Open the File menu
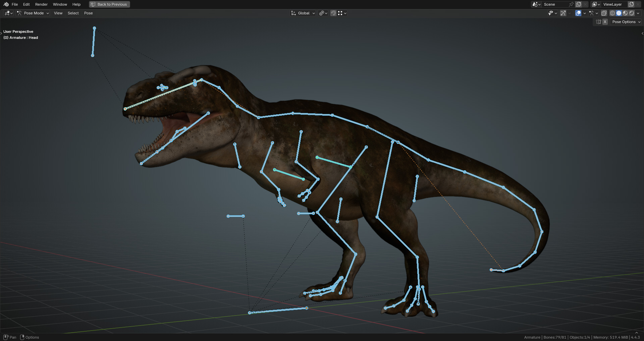 [x=15, y=4]
